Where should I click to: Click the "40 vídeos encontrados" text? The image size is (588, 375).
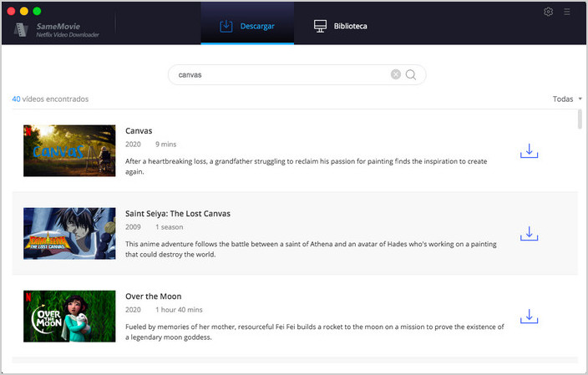[50, 99]
